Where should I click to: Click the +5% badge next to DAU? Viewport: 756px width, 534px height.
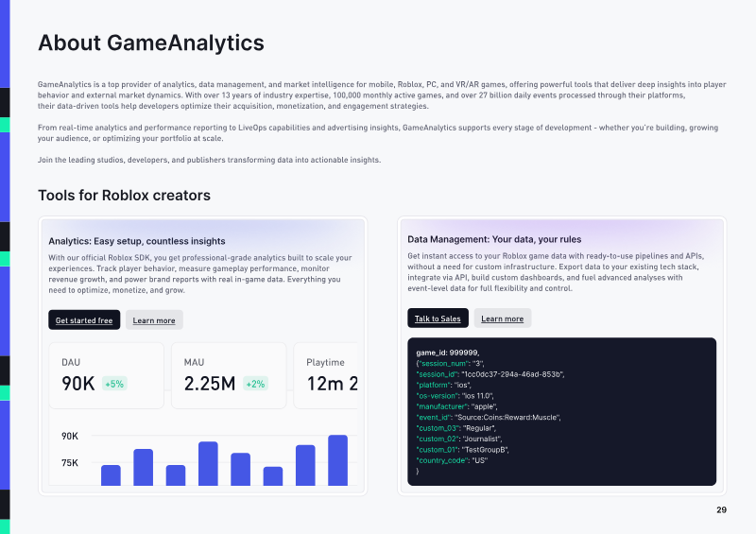coord(114,384)
